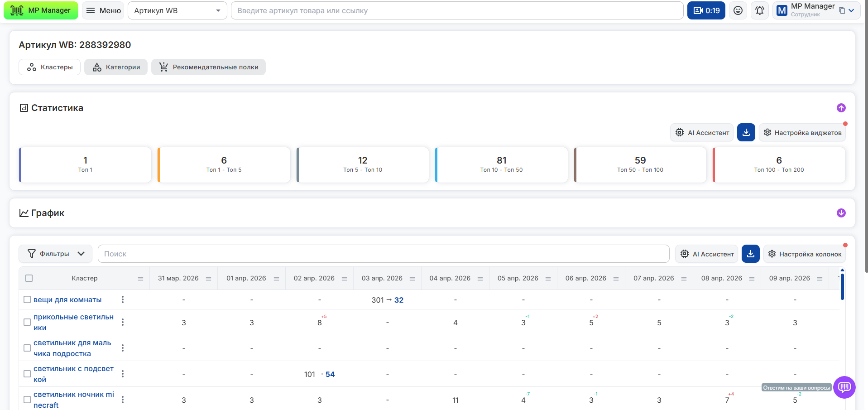This screenshot has height=410, width=868.
Task: Click the video recording 0:19 button
Action: (x=706, y=10)
